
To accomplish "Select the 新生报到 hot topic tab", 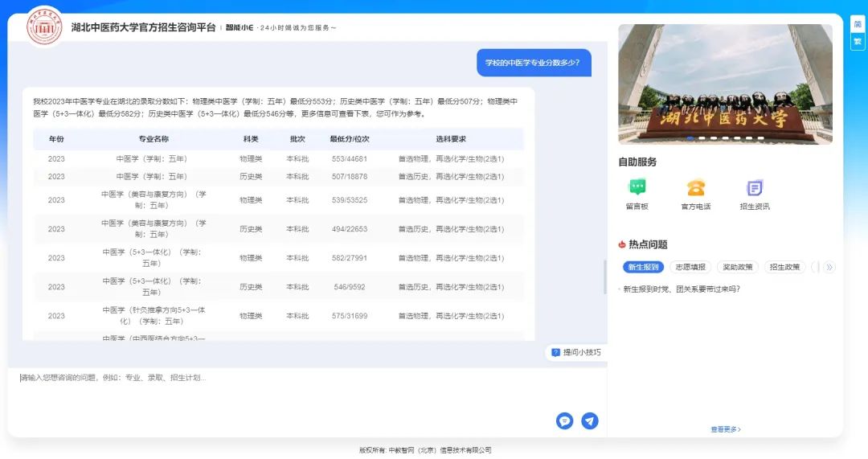I will 643,267.
